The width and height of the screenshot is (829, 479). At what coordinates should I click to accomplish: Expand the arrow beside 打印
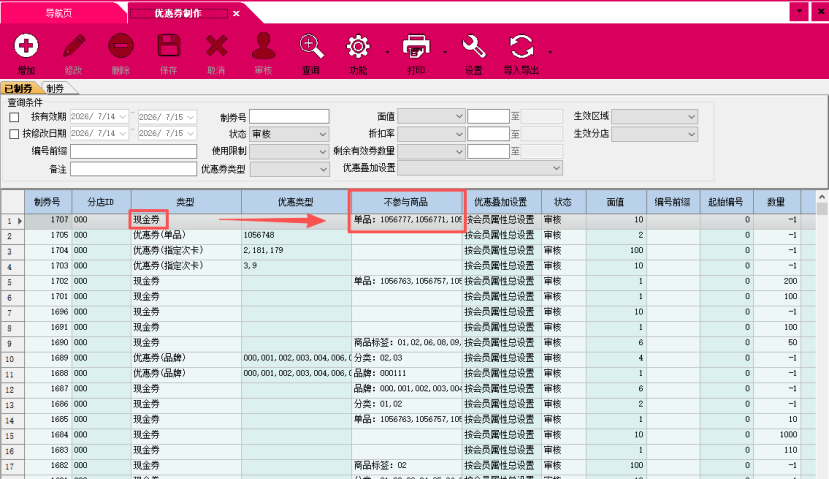(445, 52)
